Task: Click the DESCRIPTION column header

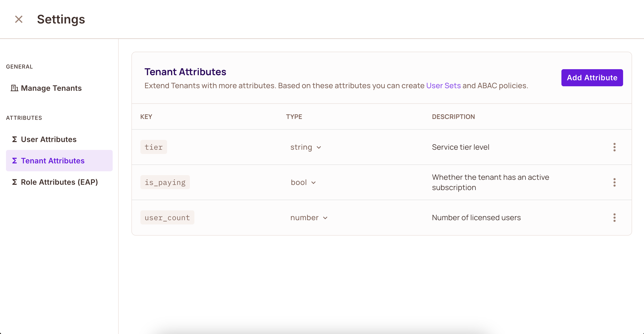Action: [x=453, y=117]
